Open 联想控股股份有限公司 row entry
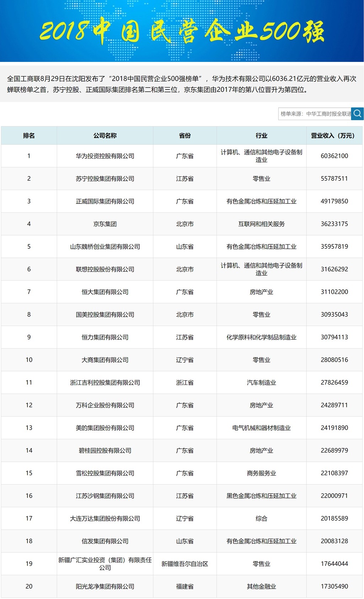The width and height of the screenshot is (364, 599). (x=105, y=269)
